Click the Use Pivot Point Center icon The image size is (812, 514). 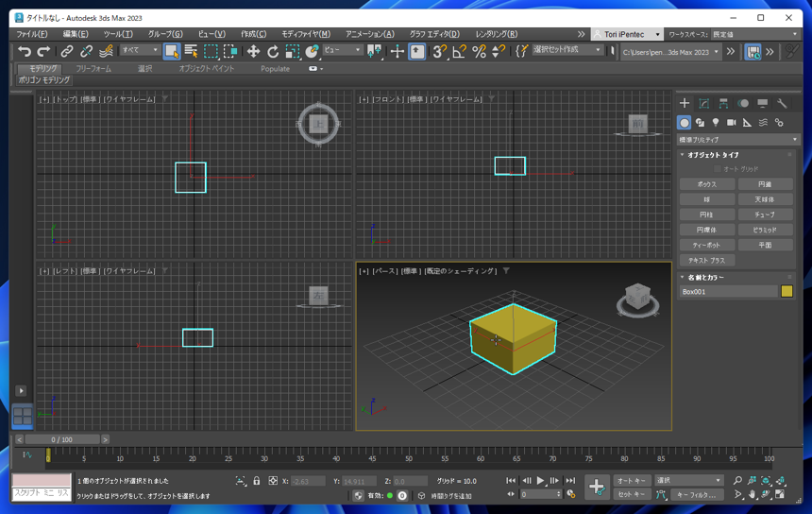(x=375, y=51)
